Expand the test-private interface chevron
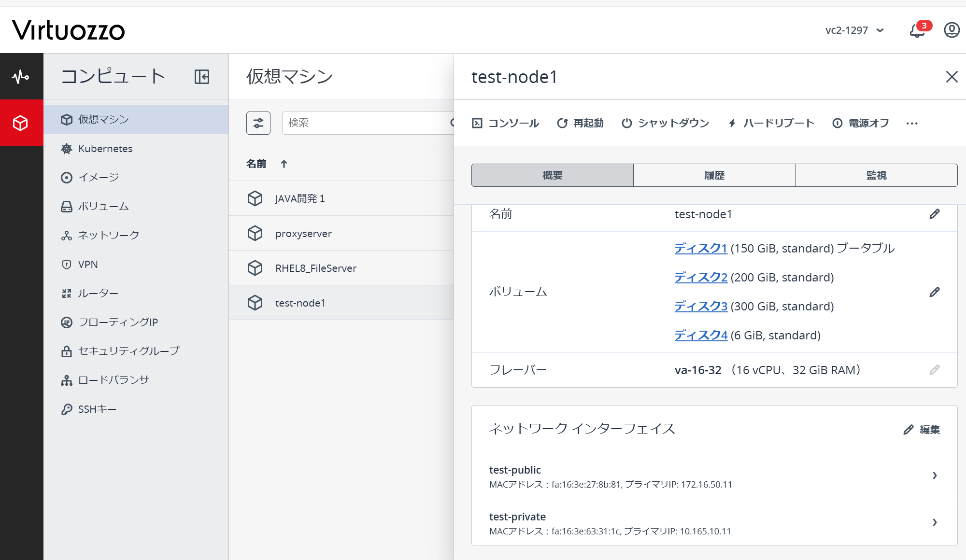 (x=935, y=522)
